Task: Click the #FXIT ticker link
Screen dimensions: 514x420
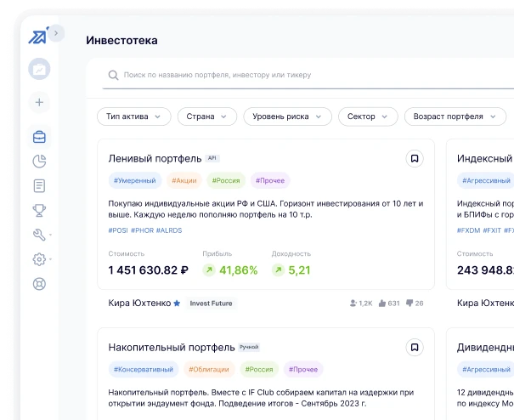Action: pyautogui.click(x=492, y=230)
